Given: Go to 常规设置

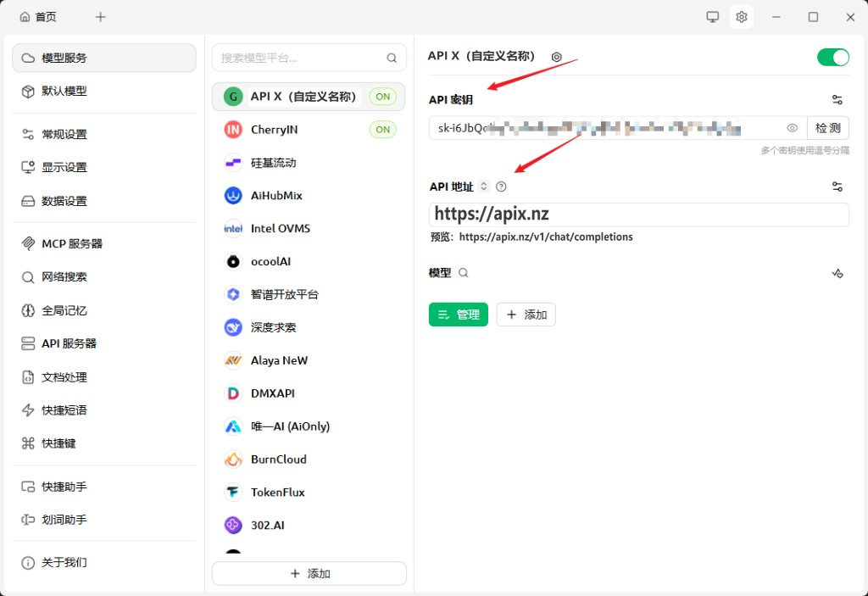Looking at the screenshot, I should click(x=104, y=134).
